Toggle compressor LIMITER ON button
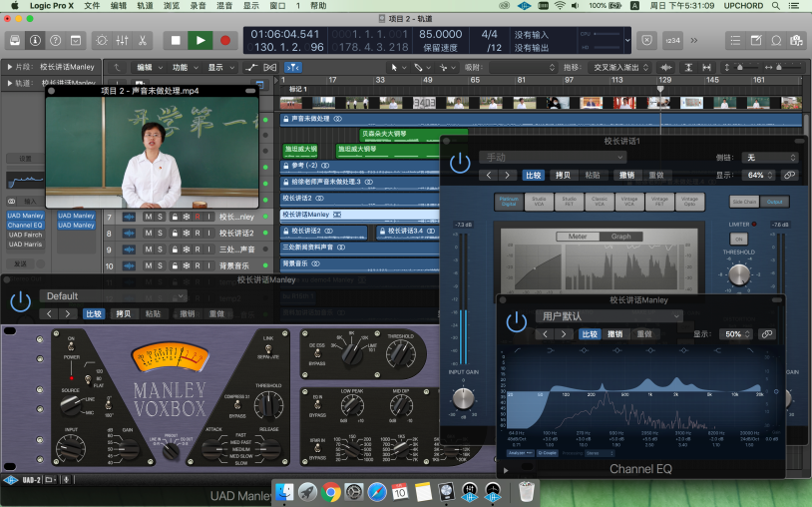 pos(739,239)
